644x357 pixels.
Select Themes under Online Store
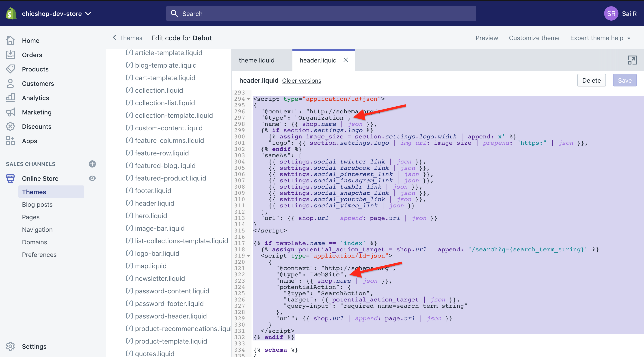[x=51, y=192]
